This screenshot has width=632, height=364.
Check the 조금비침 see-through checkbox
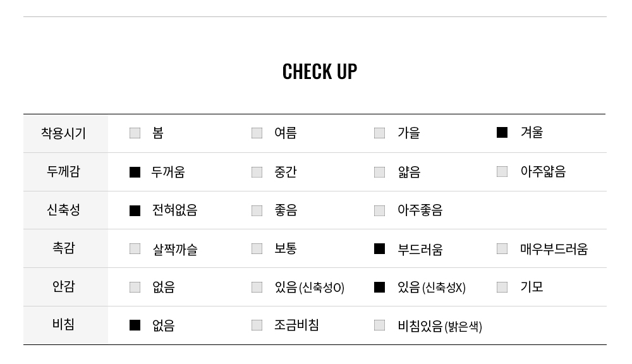257,325
